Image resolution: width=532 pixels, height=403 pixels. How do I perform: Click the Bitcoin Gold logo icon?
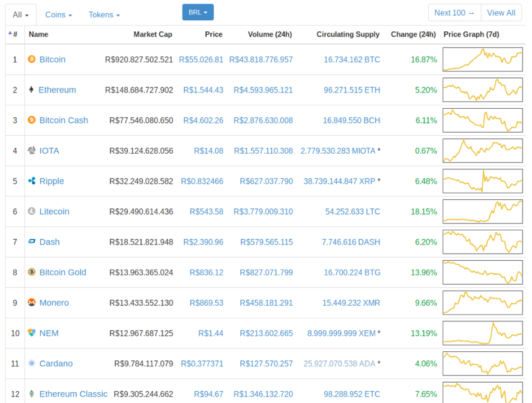click(32, 272)
